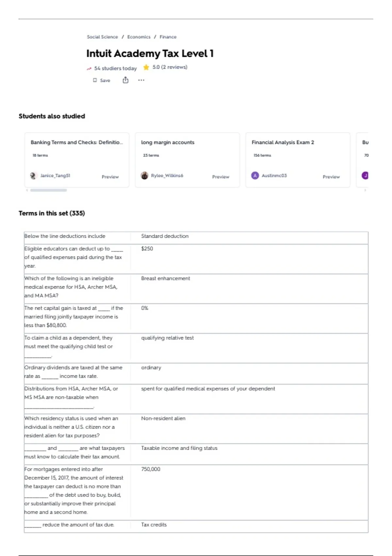Click the horizontal carousel scrollbar thumb
The height and width of the screenshot is (556, 392).
(x=48, y=190)
